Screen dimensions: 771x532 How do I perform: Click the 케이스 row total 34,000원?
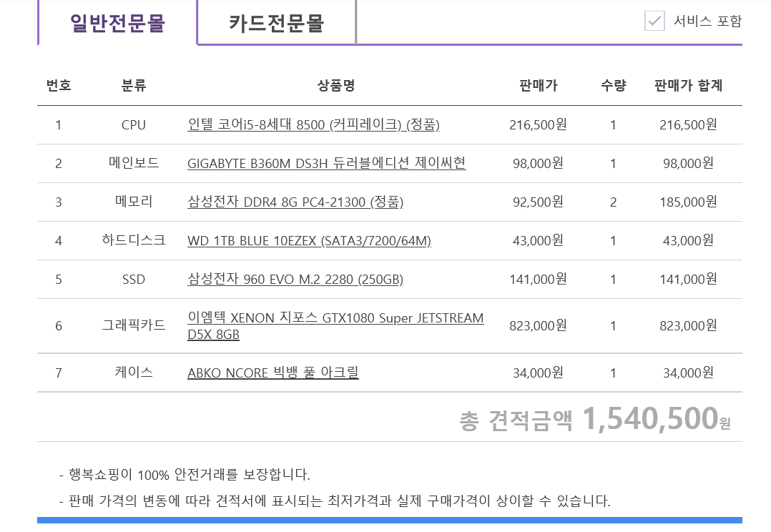(688, 373)
